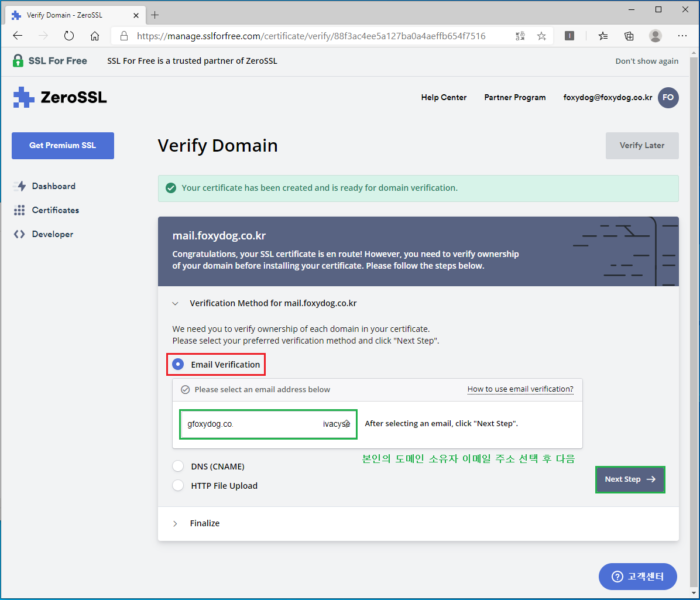Click the Next Step button
The image size is (700, 600).
click(630, 479)
